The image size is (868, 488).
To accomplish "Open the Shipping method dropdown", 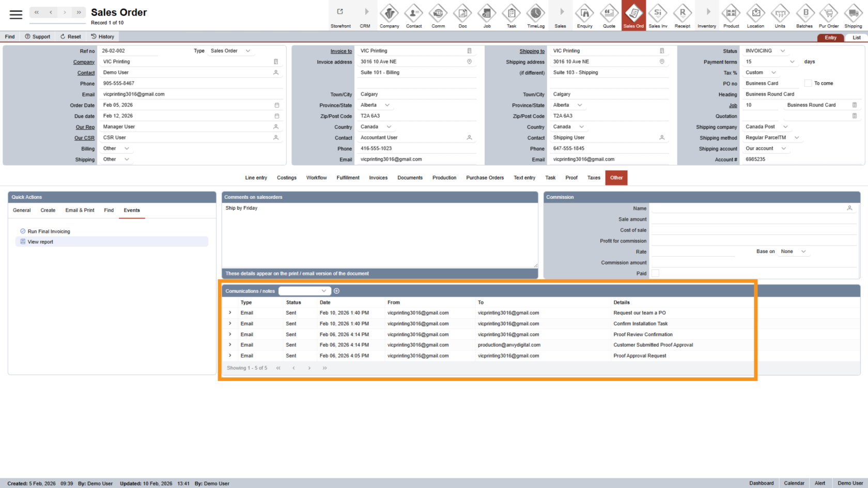I will pos(772,137).
